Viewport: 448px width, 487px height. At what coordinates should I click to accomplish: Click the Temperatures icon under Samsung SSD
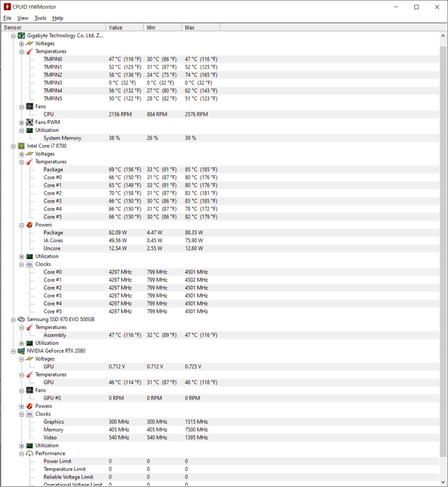pyautogui.click(x=30, y=327)
